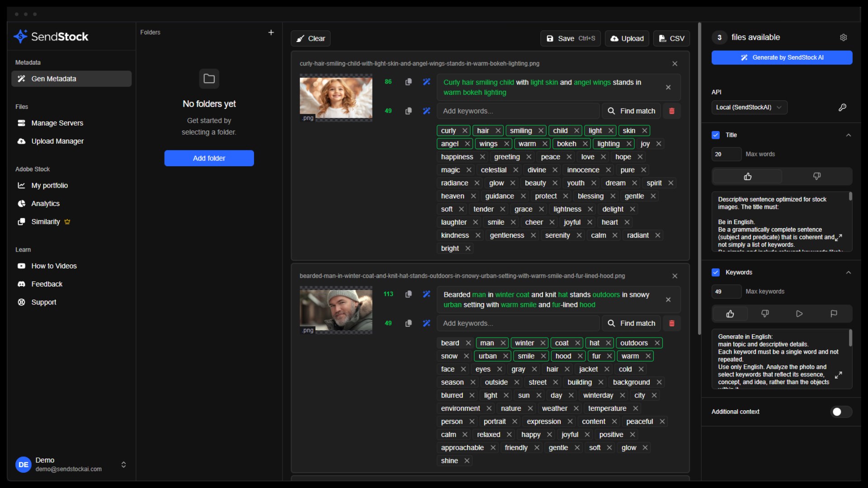
Task: Click the API key icon
Action: coord(842,108)
